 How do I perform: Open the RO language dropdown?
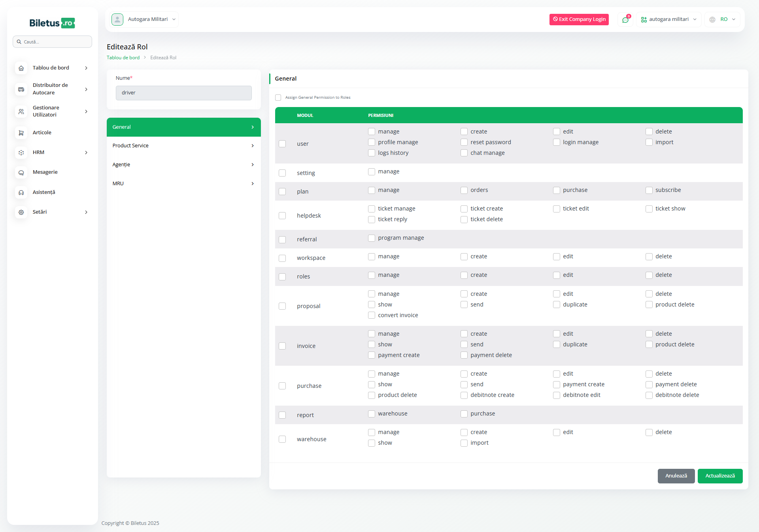pos(723,19)
